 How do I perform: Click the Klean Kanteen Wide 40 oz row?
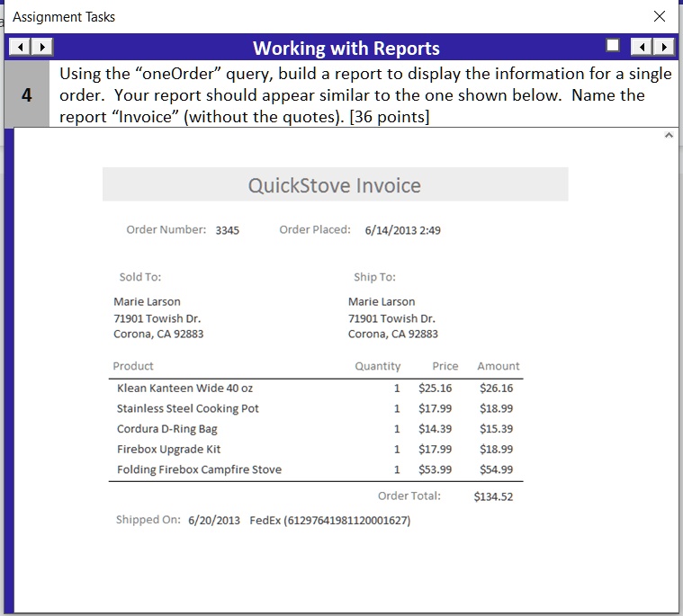coord(316,388)
